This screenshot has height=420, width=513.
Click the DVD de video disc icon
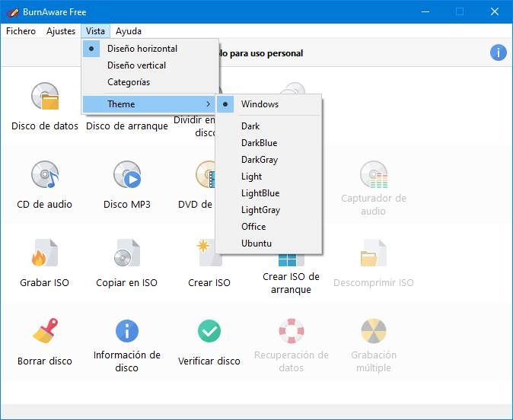pos(206,174)
